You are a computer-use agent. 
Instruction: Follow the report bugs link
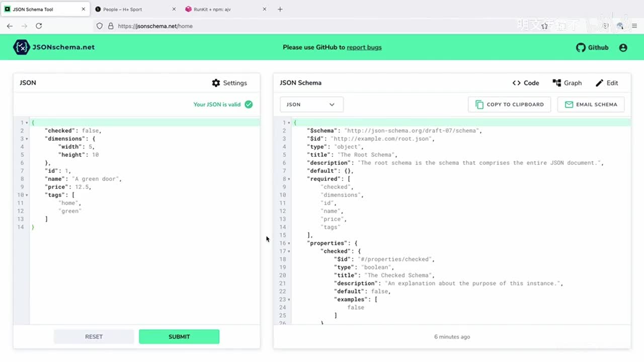(x=364, y=47)
